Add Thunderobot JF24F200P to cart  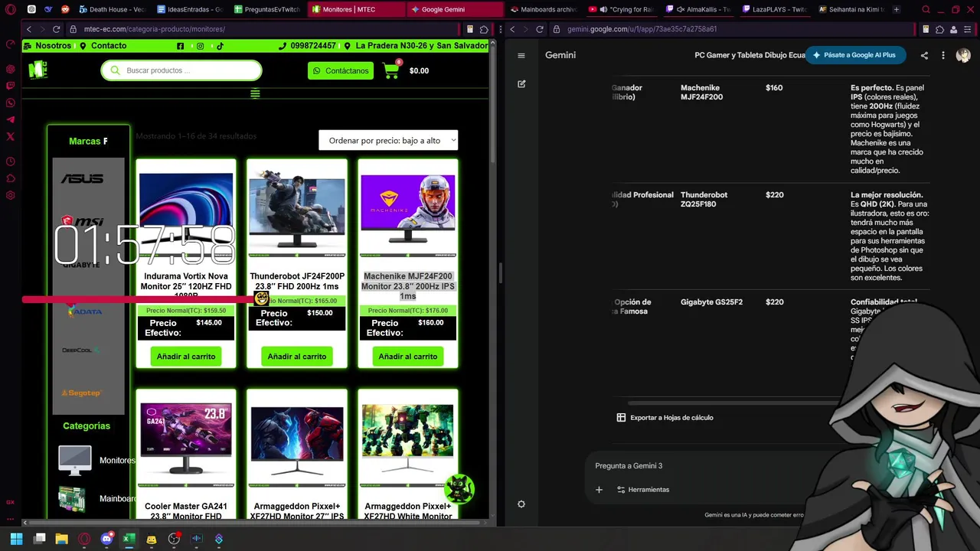297,357
